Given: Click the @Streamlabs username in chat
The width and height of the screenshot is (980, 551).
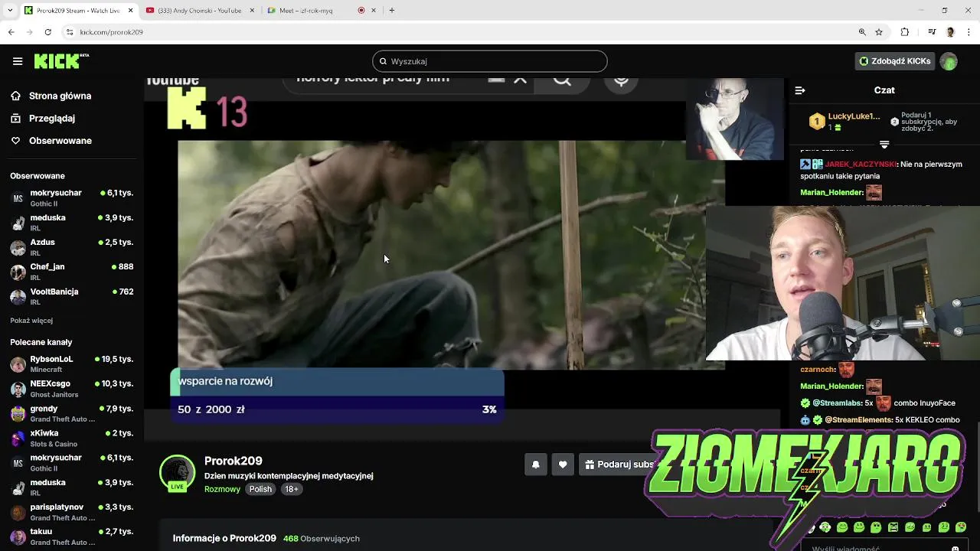Looking at the screenshot, I should pyautogui.click(x=838, y=403).
